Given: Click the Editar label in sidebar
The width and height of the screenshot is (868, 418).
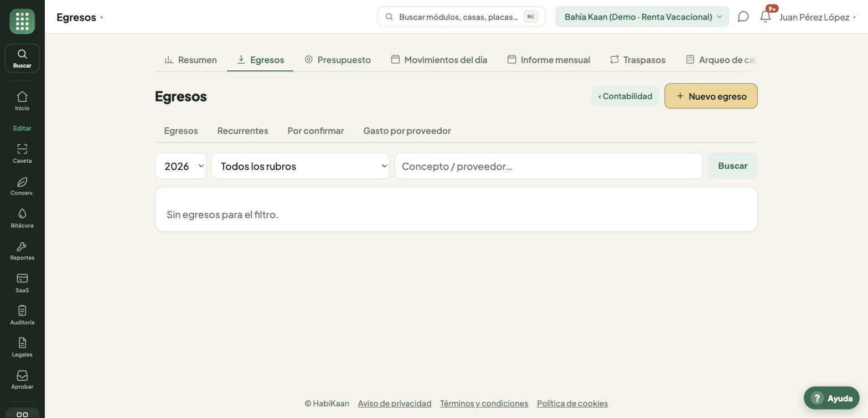Looking at the screenshot, I should [x=22, y=128].
